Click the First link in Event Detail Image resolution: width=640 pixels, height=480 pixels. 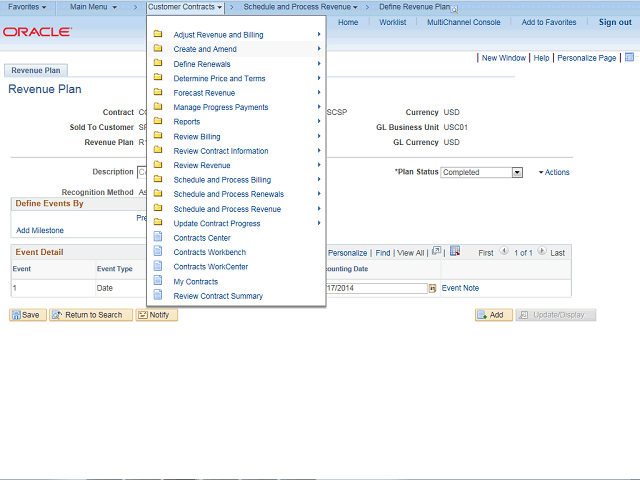486,253
